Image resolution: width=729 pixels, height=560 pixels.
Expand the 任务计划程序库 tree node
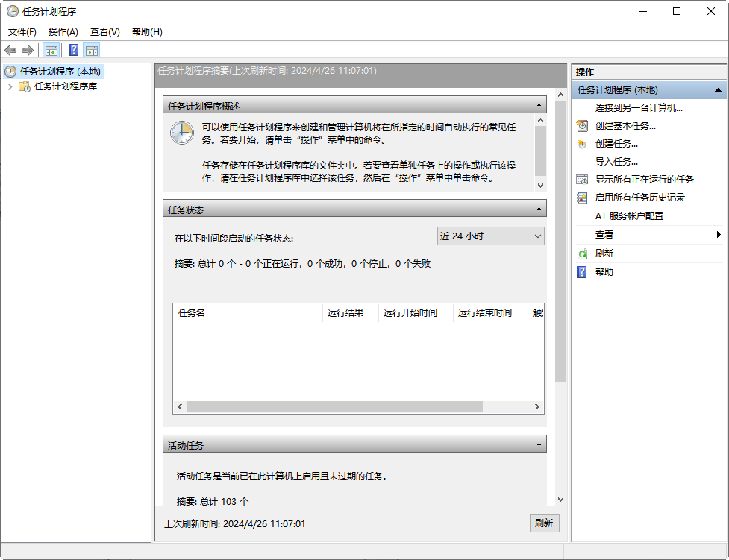click(10, 86)
